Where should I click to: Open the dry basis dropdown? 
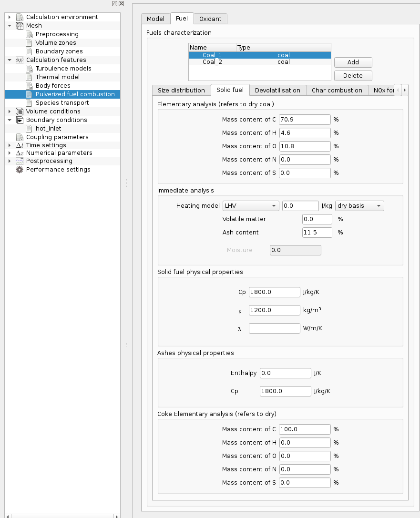point(359,206)
